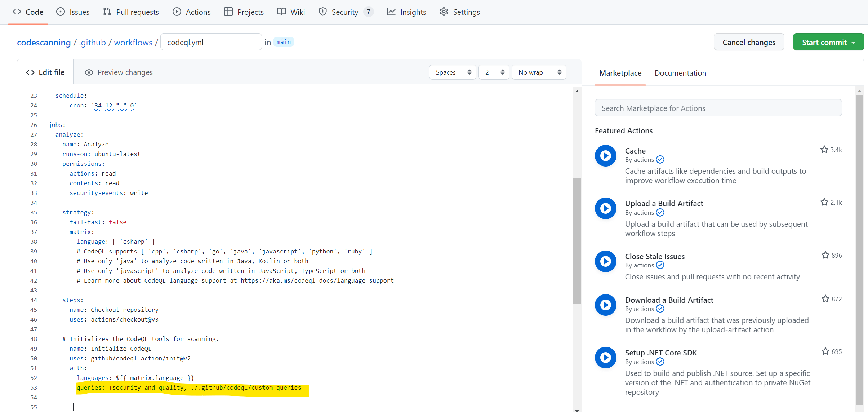Click the verified badge next to Cache's author
The image size is (868, 412).
[660, 159]
